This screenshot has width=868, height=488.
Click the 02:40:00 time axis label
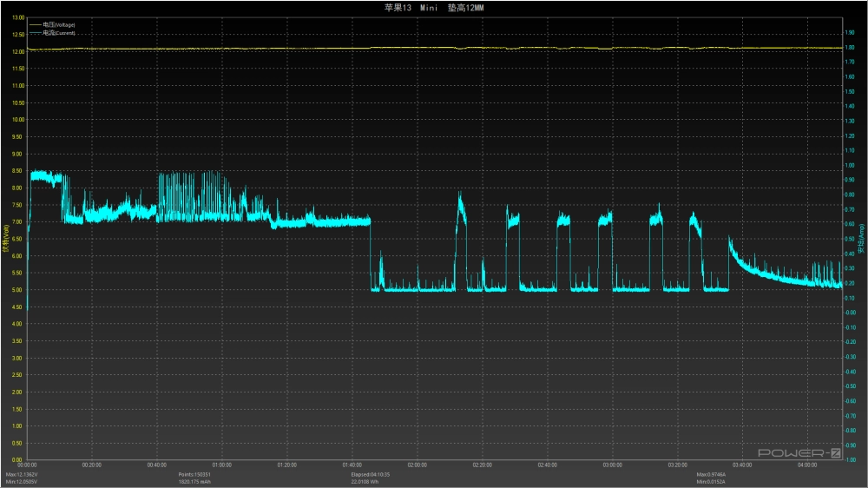(x=548, y=465)
